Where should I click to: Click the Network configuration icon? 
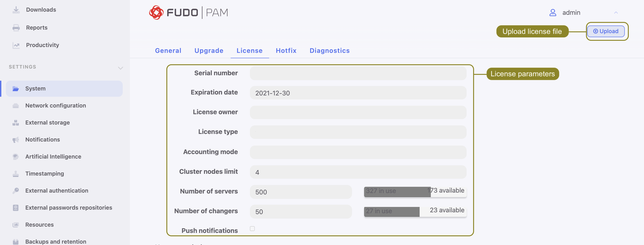16,105
